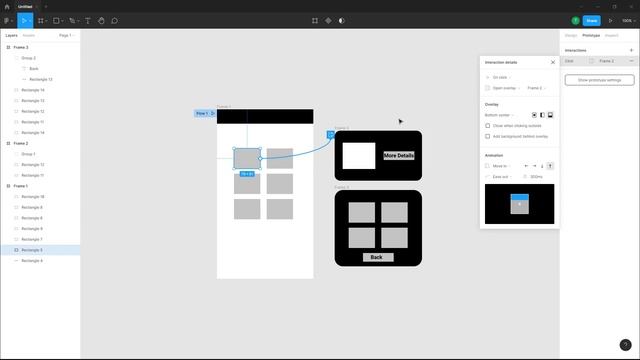
Task: Open a new file tab with plus
Action: point(46,7)
